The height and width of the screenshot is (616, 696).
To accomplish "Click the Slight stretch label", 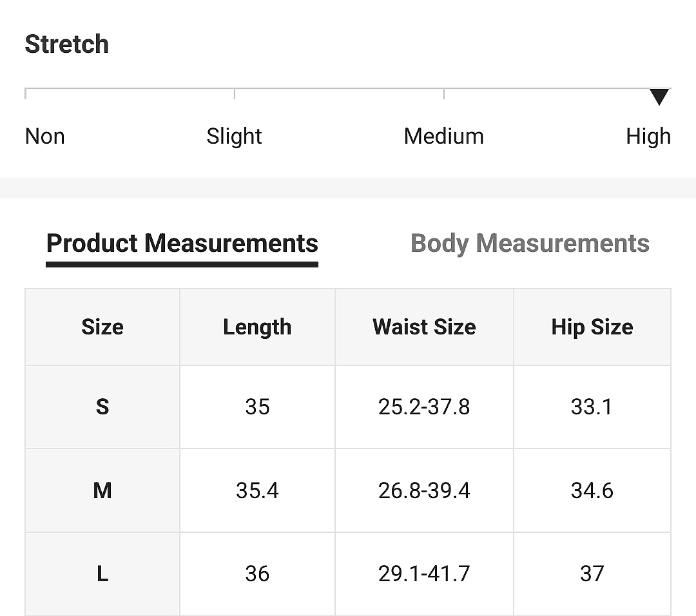I will pyautogui.click(x=235, y=136).
